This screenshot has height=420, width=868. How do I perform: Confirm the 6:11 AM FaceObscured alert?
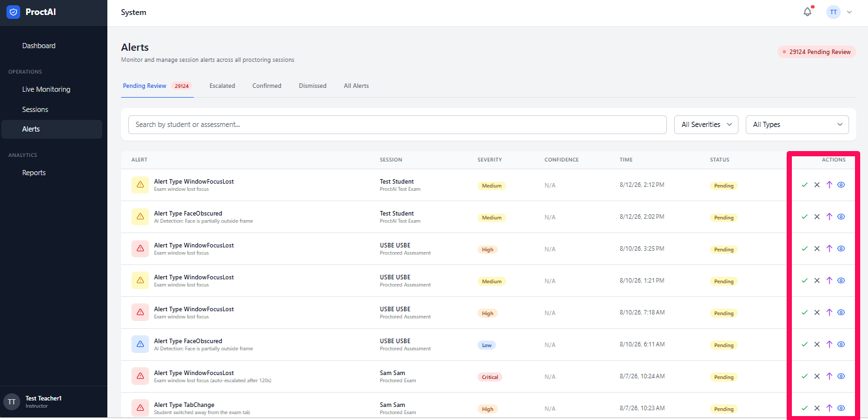804,344
